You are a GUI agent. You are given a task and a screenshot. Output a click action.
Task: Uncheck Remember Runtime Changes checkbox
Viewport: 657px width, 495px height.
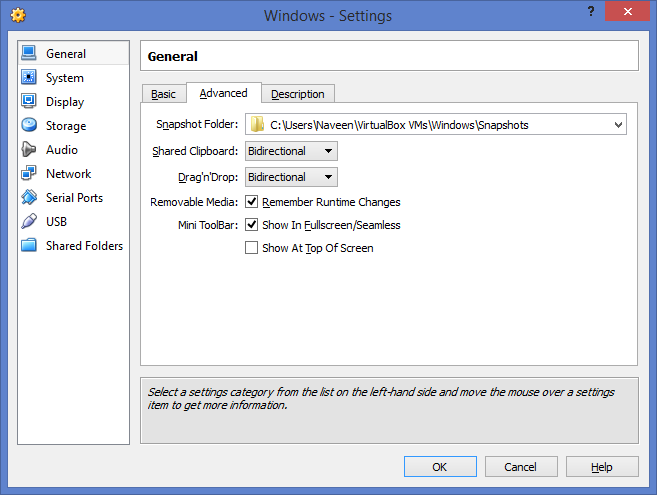(x=251, y=202)
